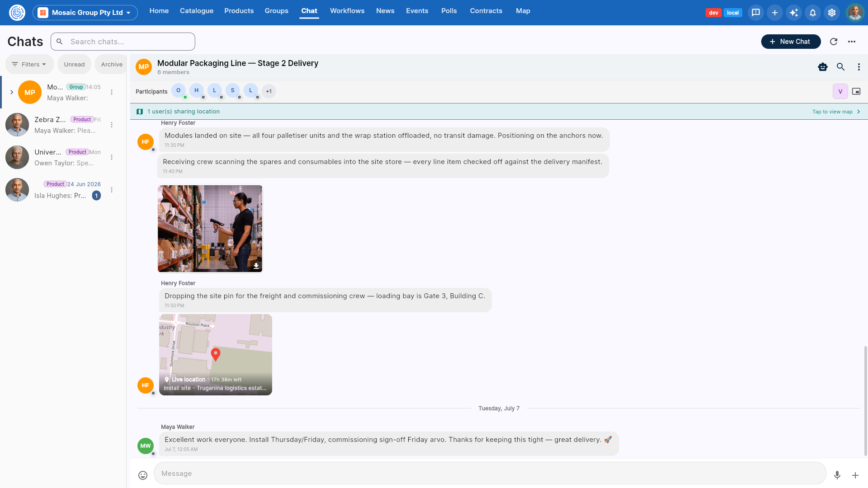Screen dimensions: 868x488
Task: Record a voice message with microphone
Action: tap(837, 475)
